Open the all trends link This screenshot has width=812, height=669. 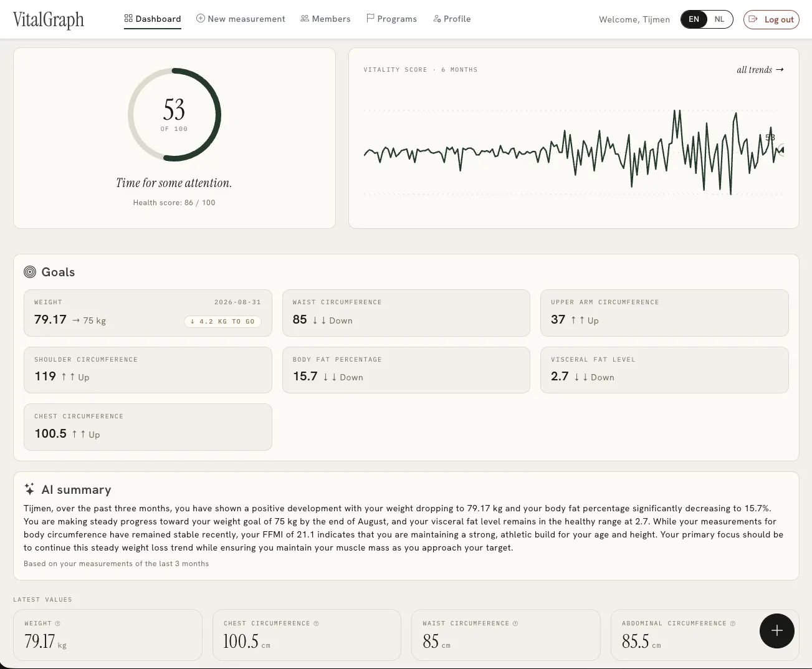[x=760, y=70]
